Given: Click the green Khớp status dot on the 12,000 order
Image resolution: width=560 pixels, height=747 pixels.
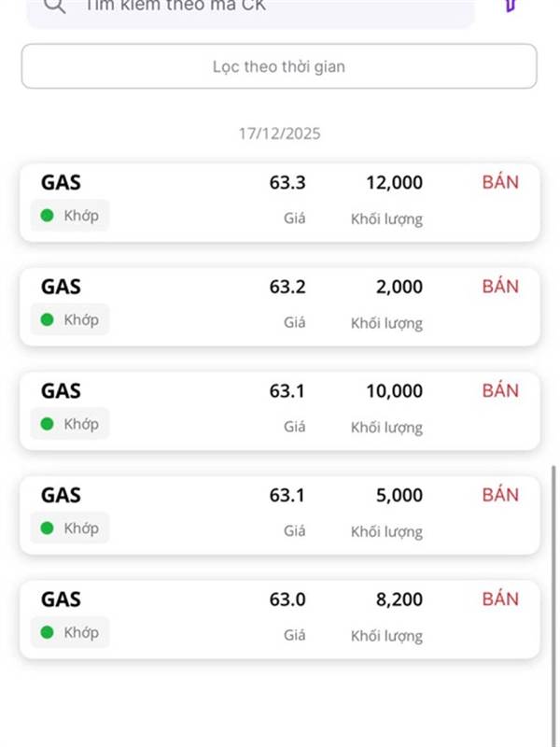Looking at the screenshot, I should [47, 216].
